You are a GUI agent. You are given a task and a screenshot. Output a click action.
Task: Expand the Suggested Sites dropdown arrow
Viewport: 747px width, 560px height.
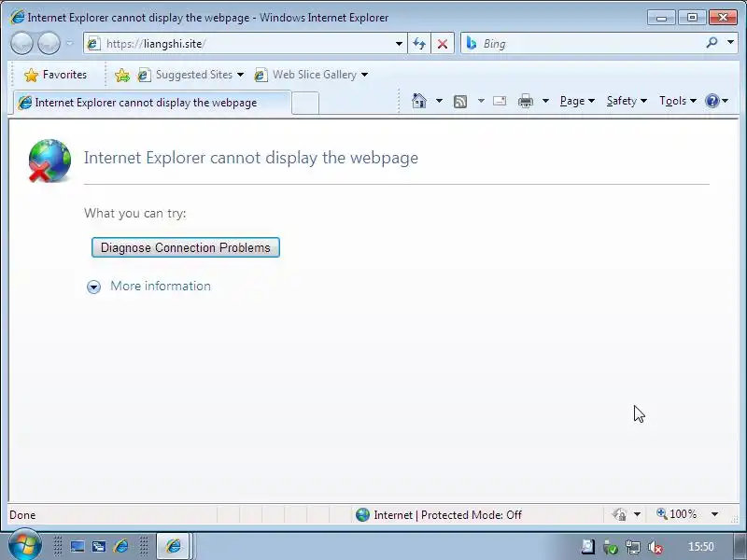pos(240,75)
